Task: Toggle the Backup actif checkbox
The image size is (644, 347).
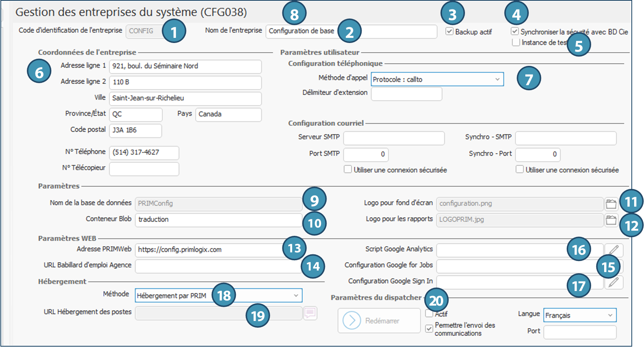Action: pyautogui.click(x=449, y=32)
